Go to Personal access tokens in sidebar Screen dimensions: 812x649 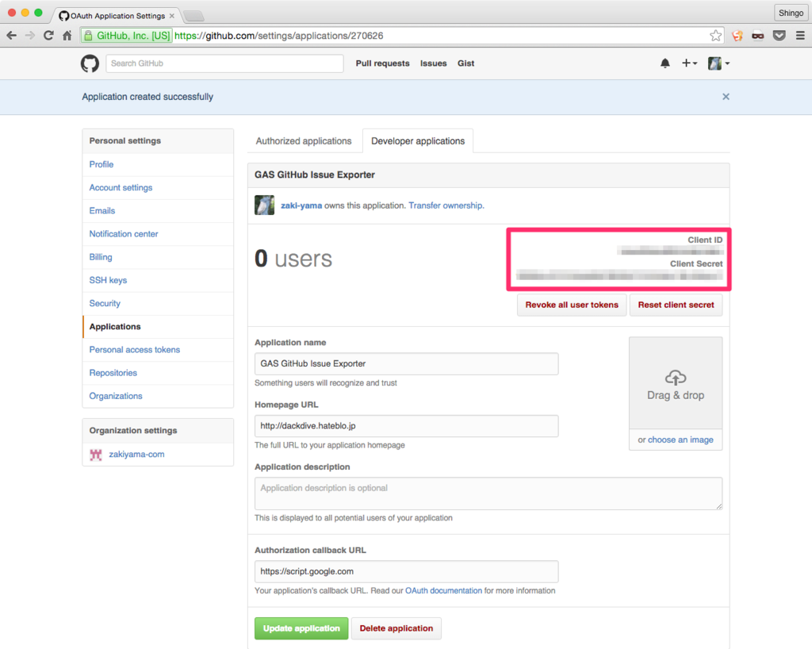pyautogui.click(x=135, y=349)
